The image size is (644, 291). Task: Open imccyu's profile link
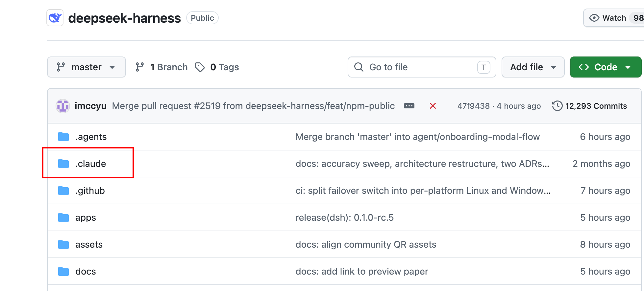click(x=90, y=106)
